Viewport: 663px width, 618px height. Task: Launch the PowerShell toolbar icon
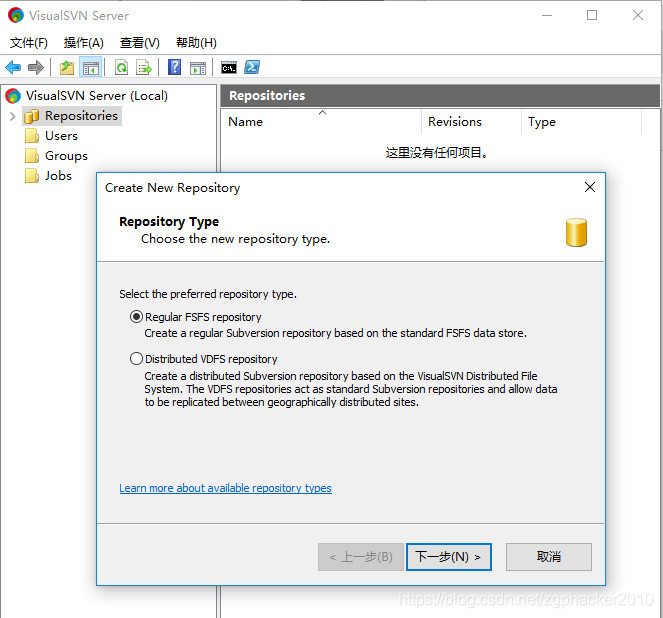(252, 67)
